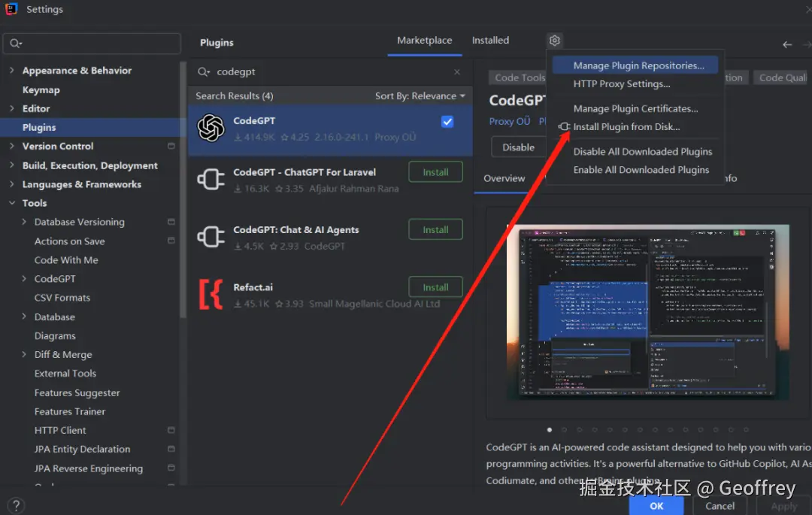This screenshot has height=515, width=812.
Task: Choose Manage Plugin Repositories... menu item
Action: (x=635, y=65)
